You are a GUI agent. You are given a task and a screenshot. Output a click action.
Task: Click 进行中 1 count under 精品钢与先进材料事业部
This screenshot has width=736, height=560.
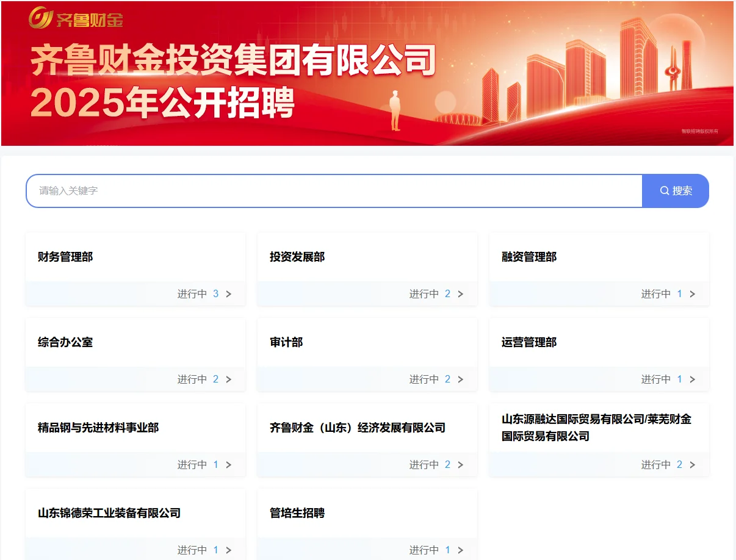(198, 465)
